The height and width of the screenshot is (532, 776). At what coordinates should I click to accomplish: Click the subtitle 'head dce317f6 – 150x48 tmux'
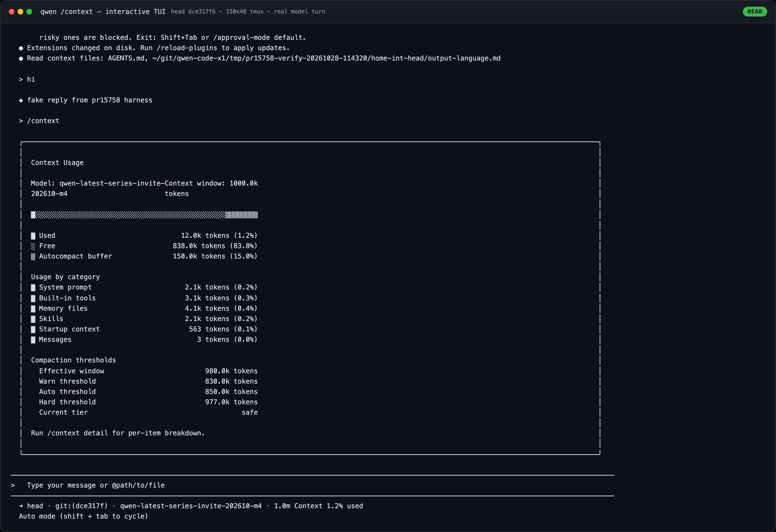[217, 11]
